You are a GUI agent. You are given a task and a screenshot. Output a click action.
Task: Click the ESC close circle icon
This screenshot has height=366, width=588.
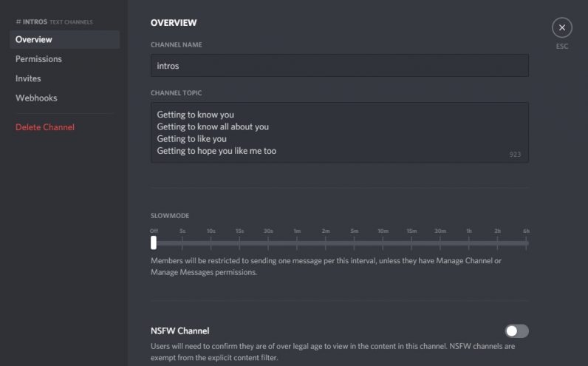(x=562, y=28)
